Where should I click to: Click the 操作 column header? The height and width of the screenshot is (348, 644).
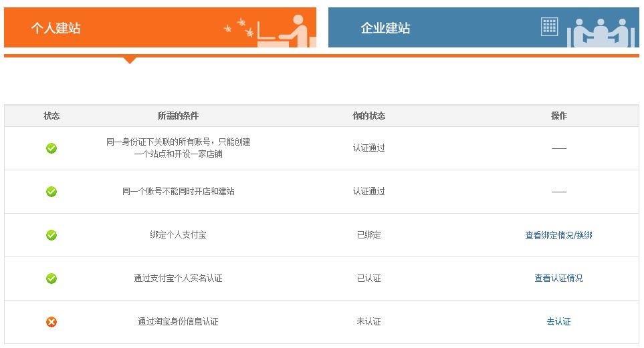coord(558,116)
